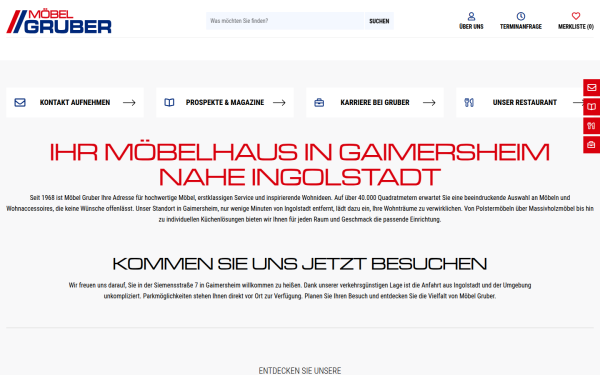Open the ÜBER UNS link
The height and width of the screenshot is (375, 600).
click(471, 26)
